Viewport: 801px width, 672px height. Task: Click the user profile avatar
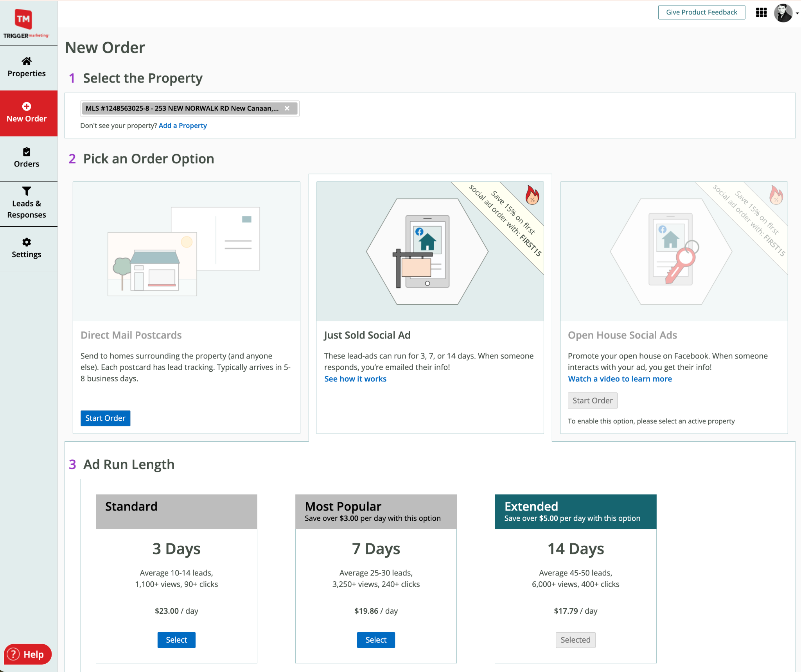[783, 13]
